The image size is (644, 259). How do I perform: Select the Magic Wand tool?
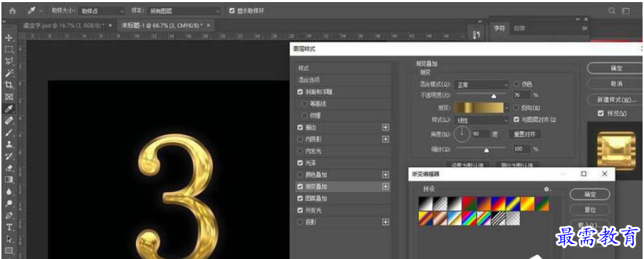pos(9,73)
